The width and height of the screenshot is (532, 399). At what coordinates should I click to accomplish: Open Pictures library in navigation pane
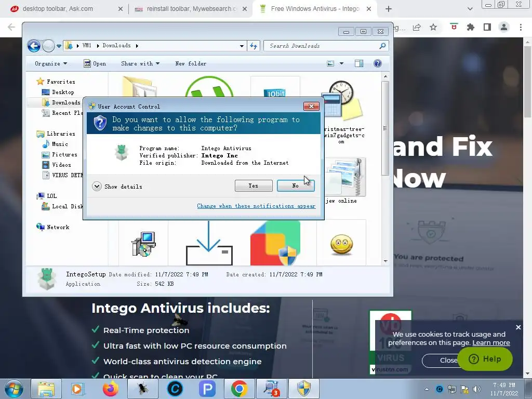[59, 154]
